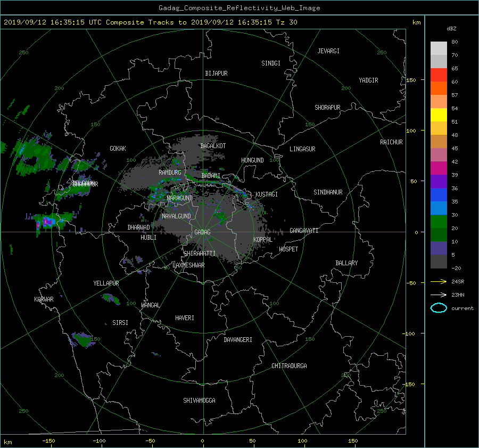Click the RAICHUR city label
The image size is (479, 448).
coord(391,142)
